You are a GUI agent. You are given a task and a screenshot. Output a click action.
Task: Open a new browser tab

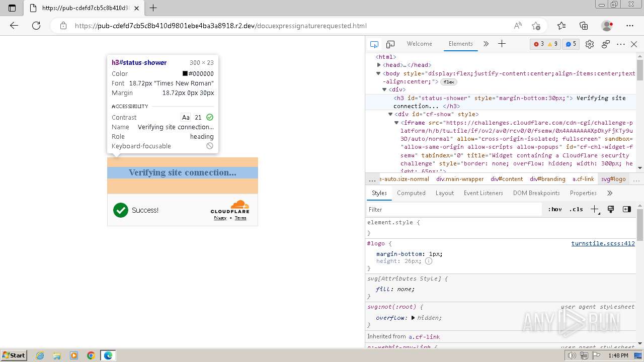click(x=153, y=8)
